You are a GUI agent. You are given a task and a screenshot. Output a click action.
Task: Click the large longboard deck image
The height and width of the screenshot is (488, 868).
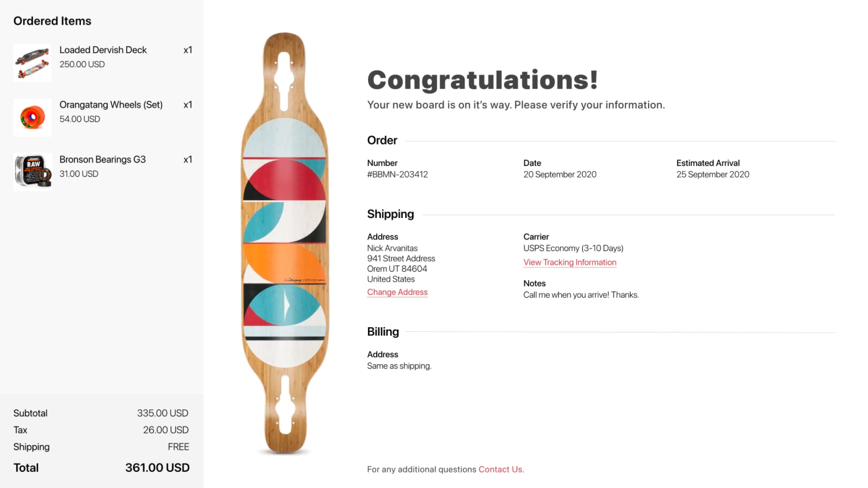[285, 243]
